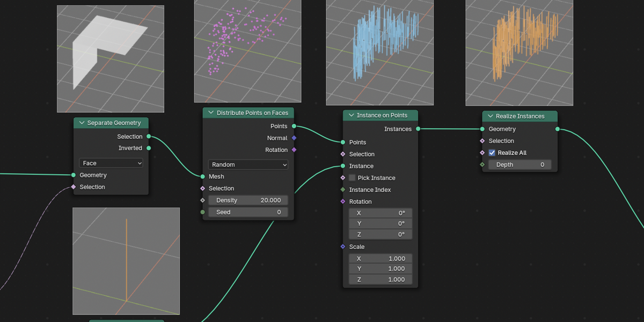
Task: Click the Instance Index input socket
Action: [343, 189]
